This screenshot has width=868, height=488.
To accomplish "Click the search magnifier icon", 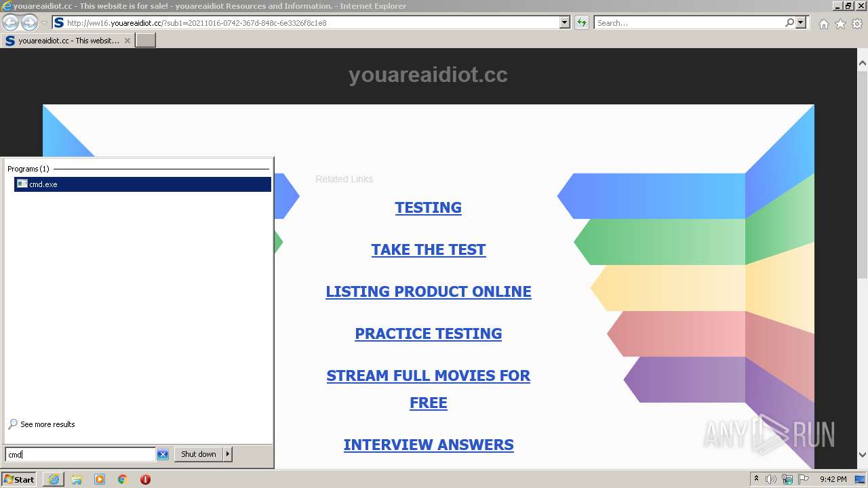I will (789, 22).
